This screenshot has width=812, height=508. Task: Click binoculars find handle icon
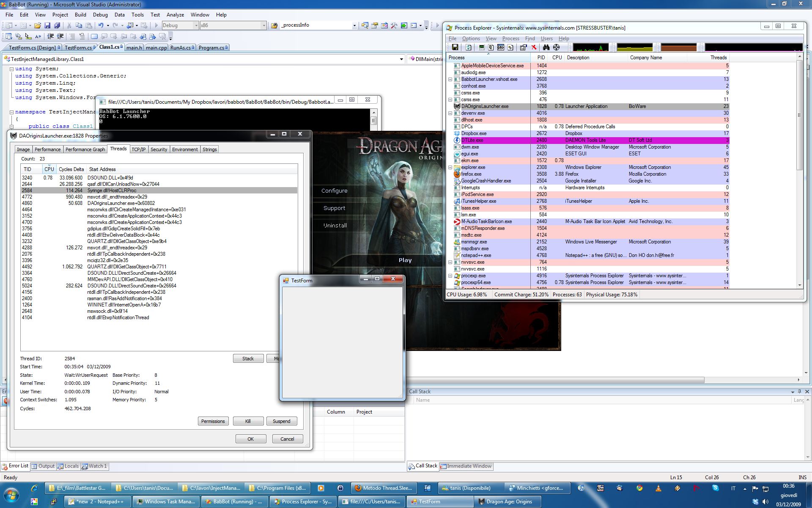pyautogui.click(x=546, y=47)
